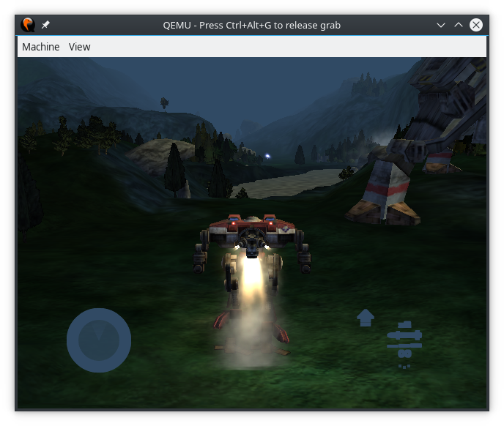The image size is (504, 426).
Task: Select the top small turret weapon icon
Action: 404,324
